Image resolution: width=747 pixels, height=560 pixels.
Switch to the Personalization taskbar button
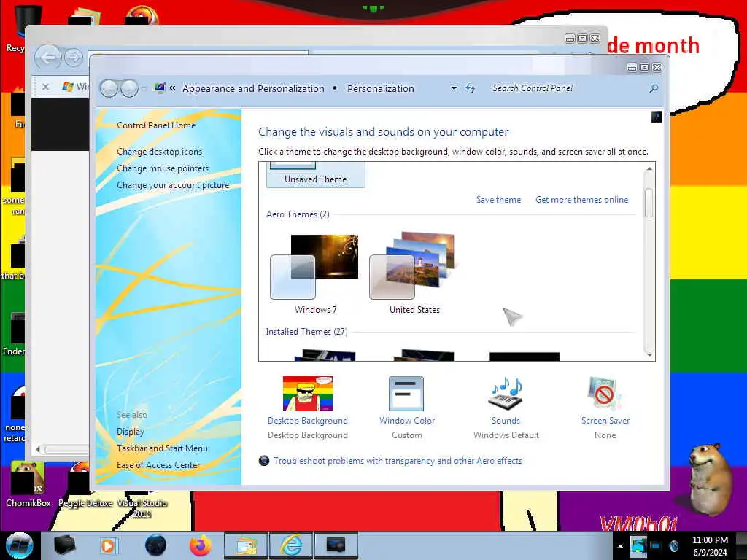[x=336, y=545]
